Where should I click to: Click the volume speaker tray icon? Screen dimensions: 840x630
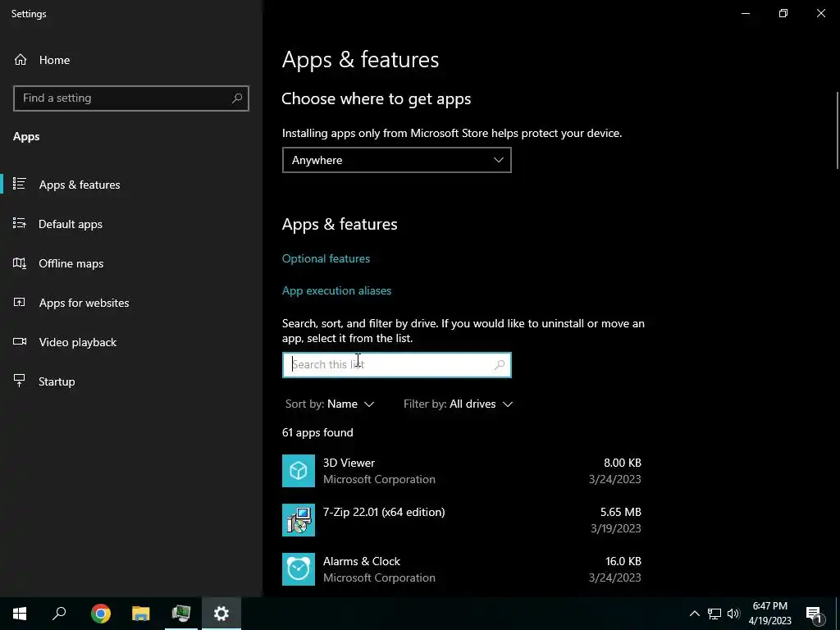(x=733, y=614)
